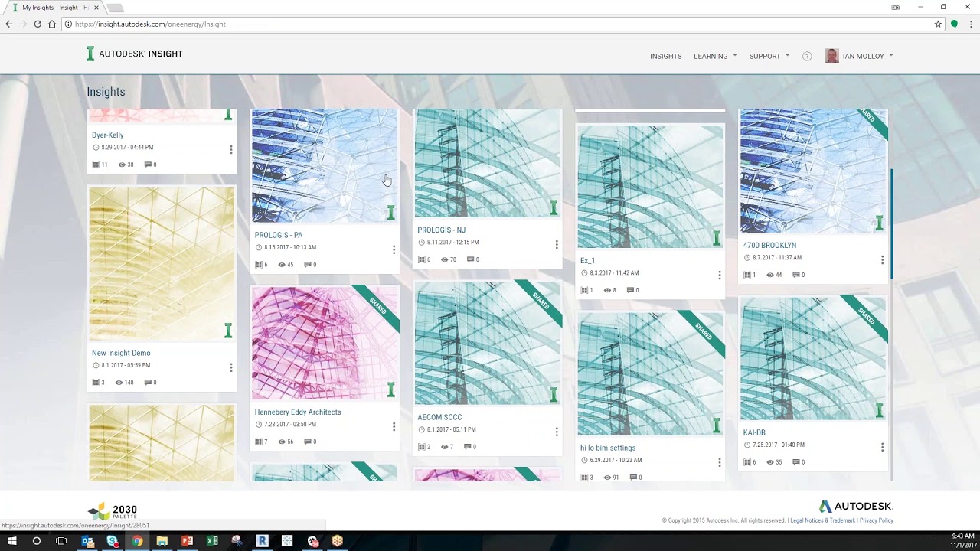Click the help question mark icon
The image size is (980, 551).
(807, 56)
